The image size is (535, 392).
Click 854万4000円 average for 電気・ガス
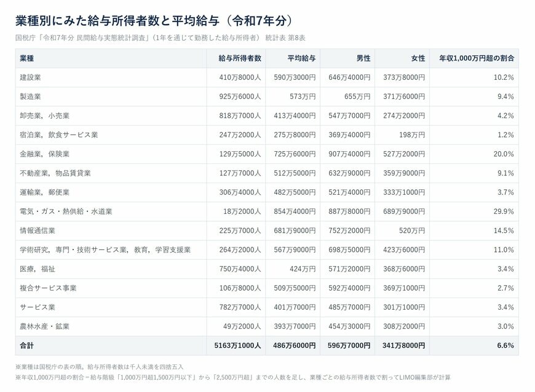(295, 211)
